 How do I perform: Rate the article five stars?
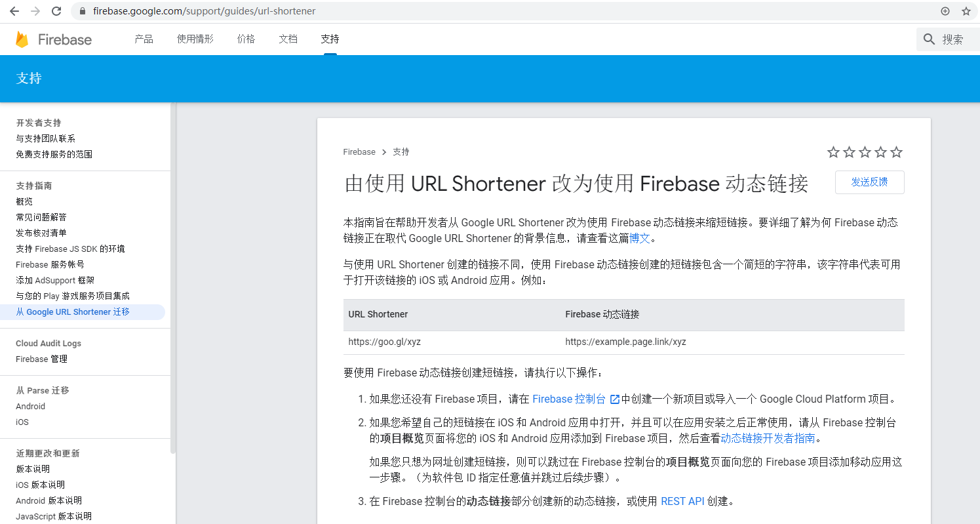896,152
